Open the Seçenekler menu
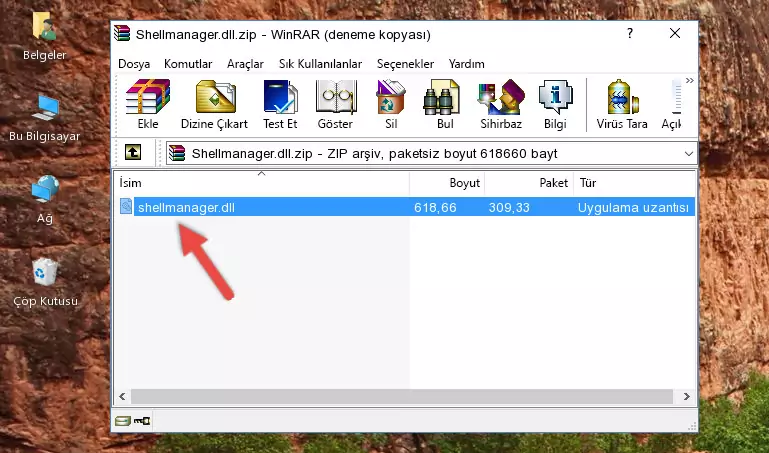 pyautogui.click(x=405, y=64)
